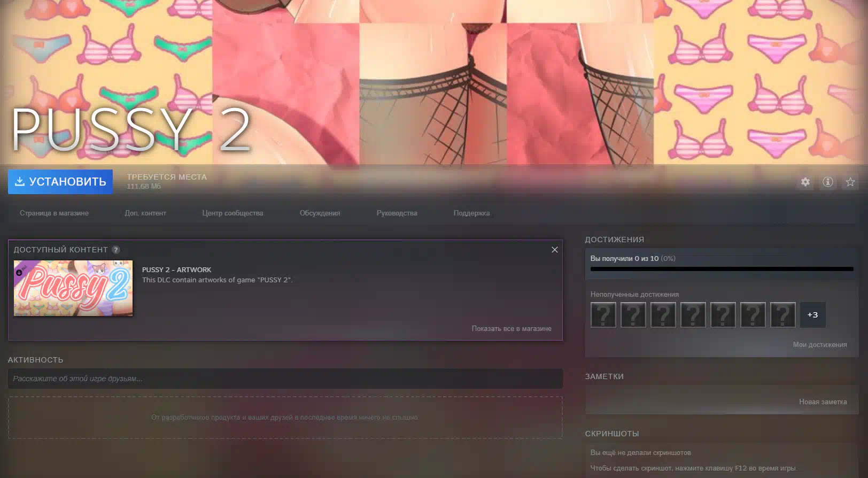Open the Страница в магазине tab
Screen dimensions: 868x478
pos(54,213)
